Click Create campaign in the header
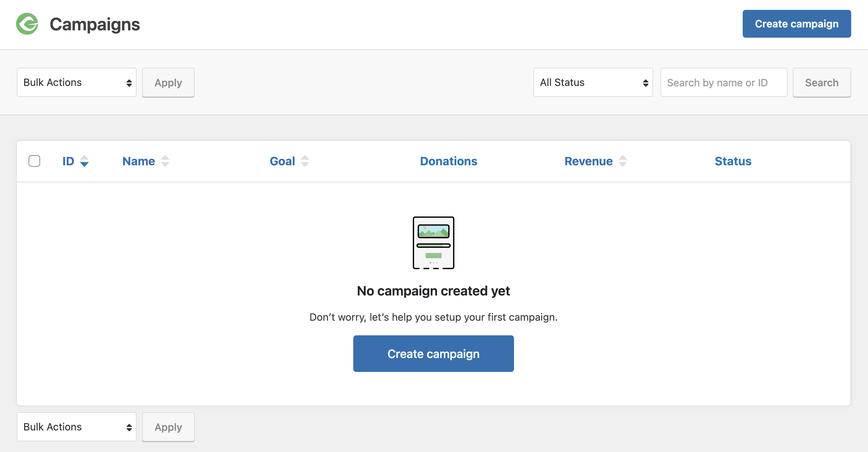The width and height of the screenshot is (868, 452). point(797,24)
